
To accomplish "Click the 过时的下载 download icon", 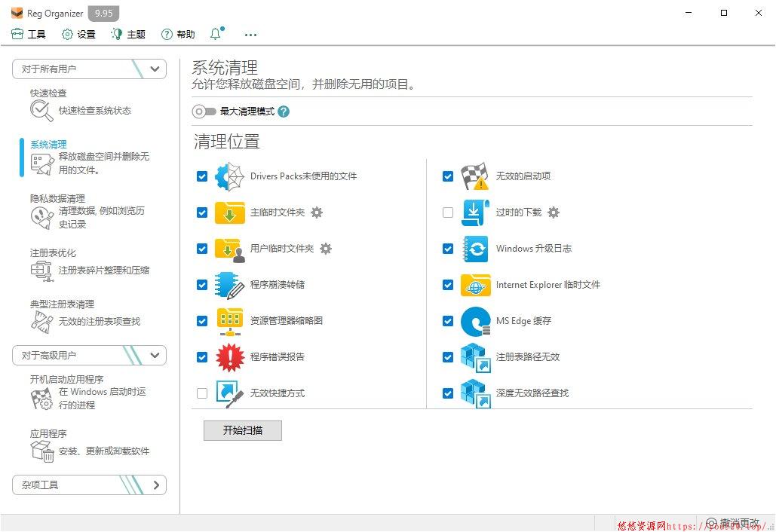I will point(475,212).
